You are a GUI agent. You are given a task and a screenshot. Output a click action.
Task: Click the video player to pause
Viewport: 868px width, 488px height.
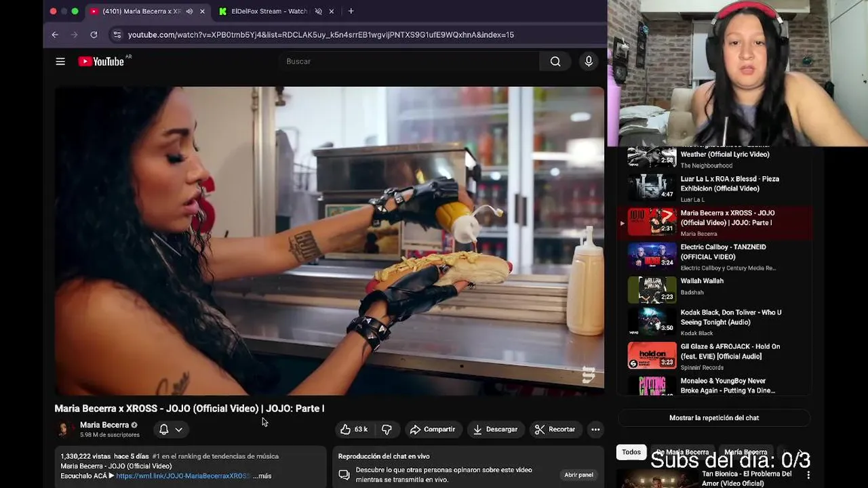(x=330, y=241)
